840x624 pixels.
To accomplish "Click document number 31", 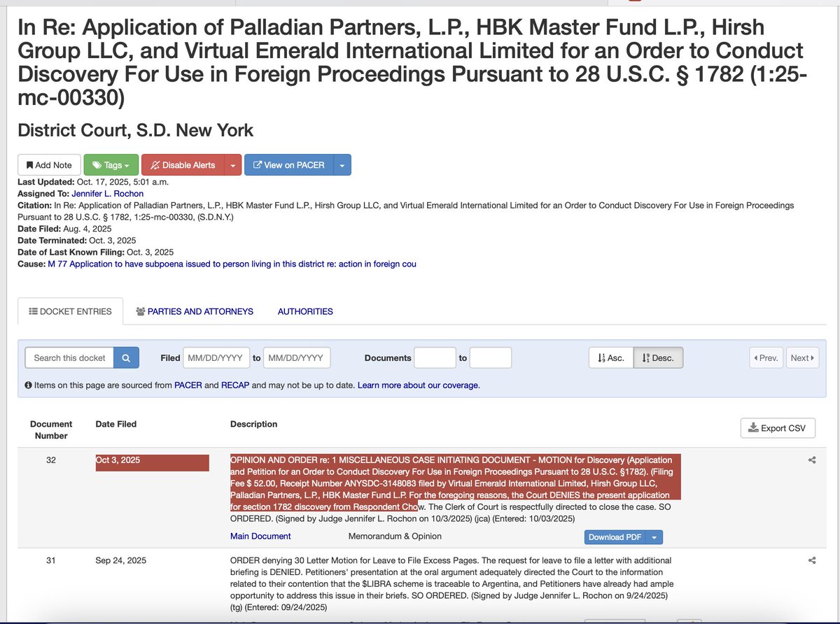I will [x=51, y=560].
